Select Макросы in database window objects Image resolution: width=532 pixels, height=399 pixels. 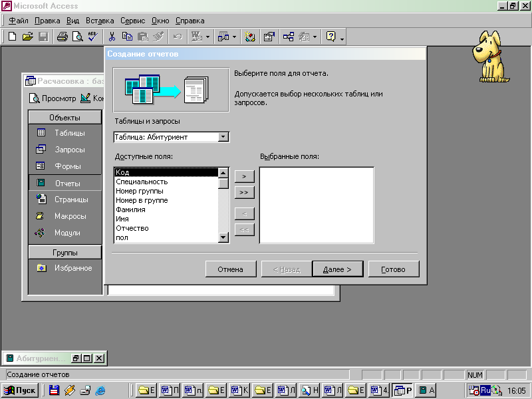[65, 216]
